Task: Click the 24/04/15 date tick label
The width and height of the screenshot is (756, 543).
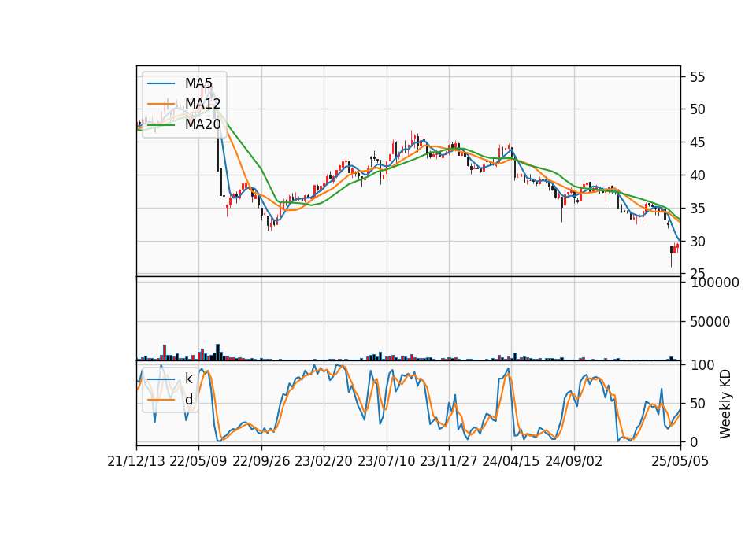Action: [x=511, y=461]
